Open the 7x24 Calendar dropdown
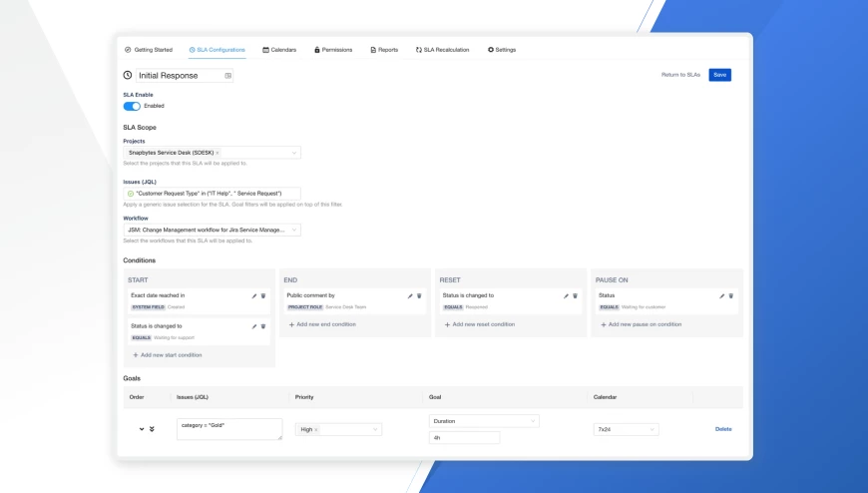The height and width of the screenshot is (493, 868). pyautogui.click(x=627, y=429)
